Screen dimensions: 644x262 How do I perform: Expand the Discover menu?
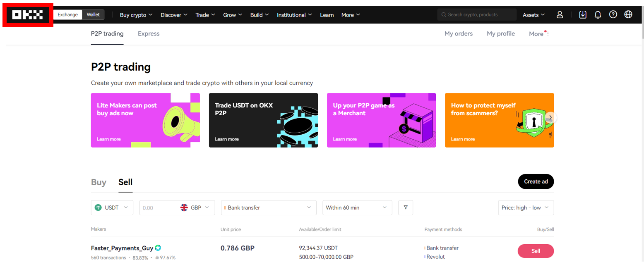174,15
